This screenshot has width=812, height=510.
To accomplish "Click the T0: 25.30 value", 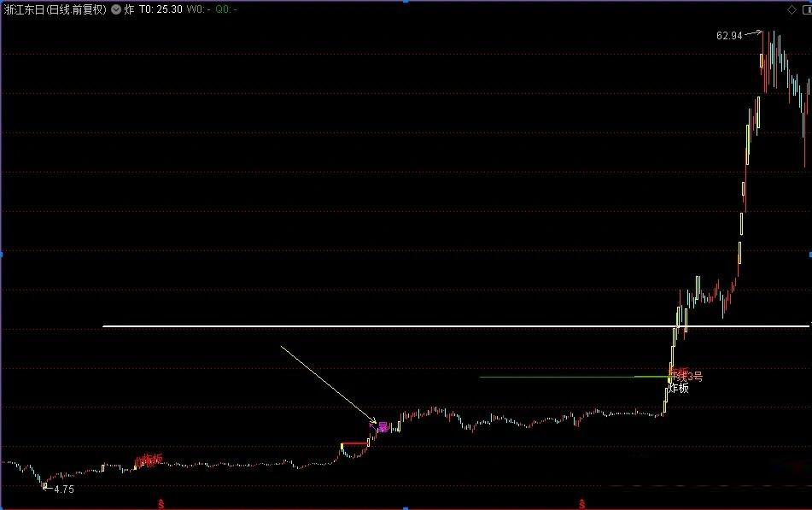I will (x=161, y=9).
